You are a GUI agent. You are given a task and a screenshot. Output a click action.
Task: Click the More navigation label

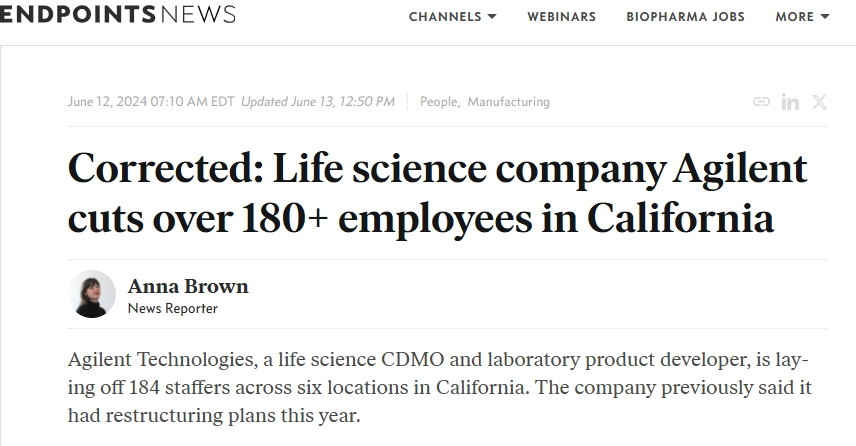794,17
